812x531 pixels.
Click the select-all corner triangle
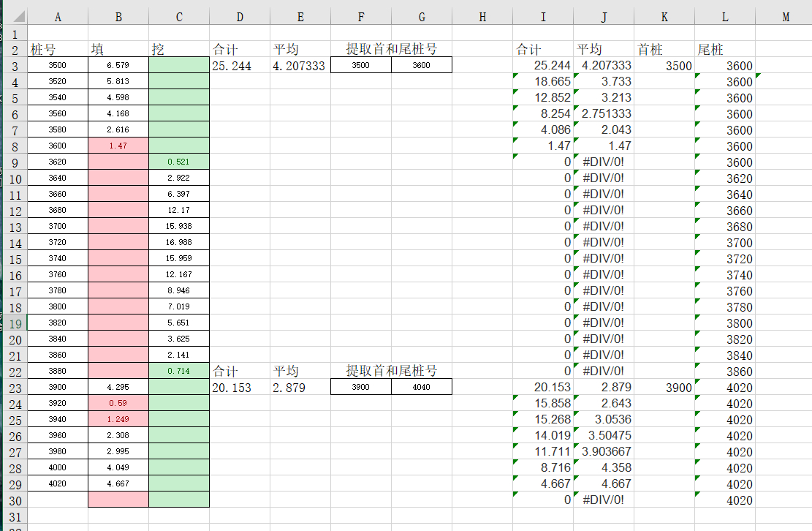[x=19, y=17]
